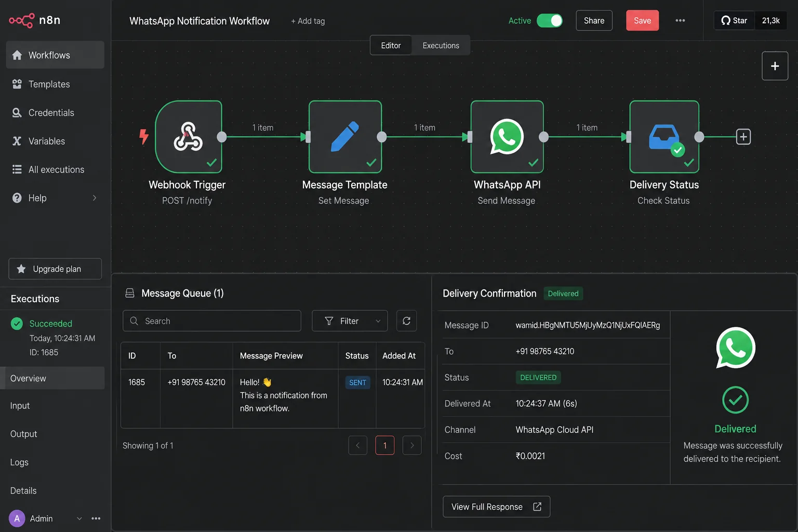Click the Delivery Status output connector dot
798x532 pixels.
coord(699,137)
